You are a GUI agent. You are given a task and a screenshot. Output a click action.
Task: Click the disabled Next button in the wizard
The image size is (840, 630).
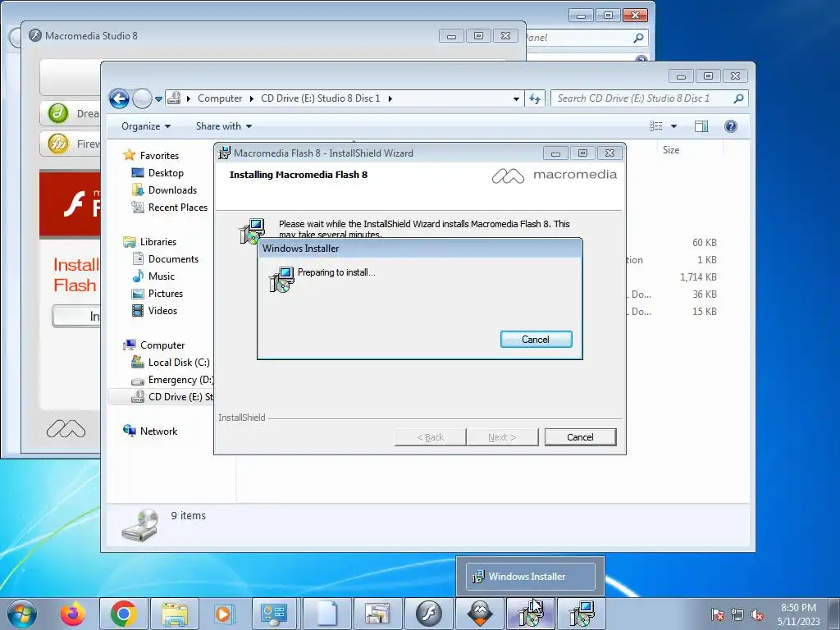[502, 437]
